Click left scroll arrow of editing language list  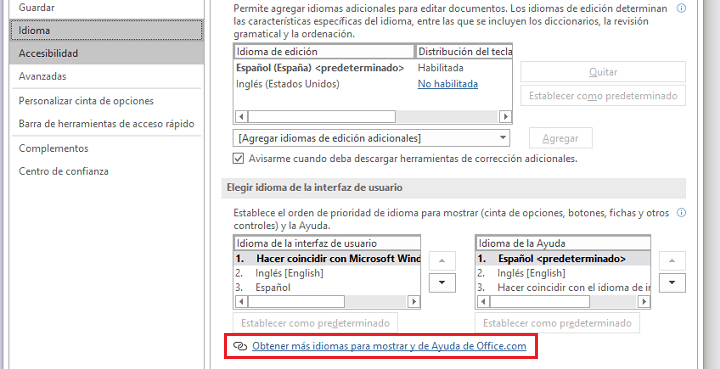242,117
